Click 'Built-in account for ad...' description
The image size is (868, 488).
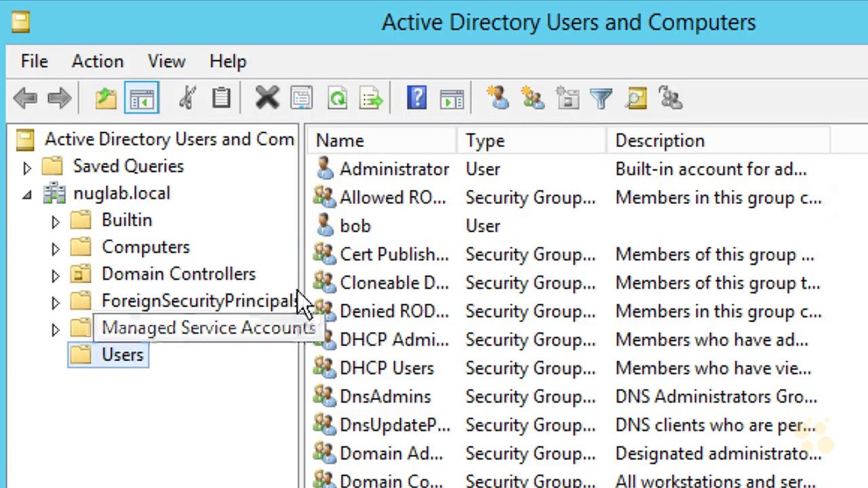(x=711, y=169)
